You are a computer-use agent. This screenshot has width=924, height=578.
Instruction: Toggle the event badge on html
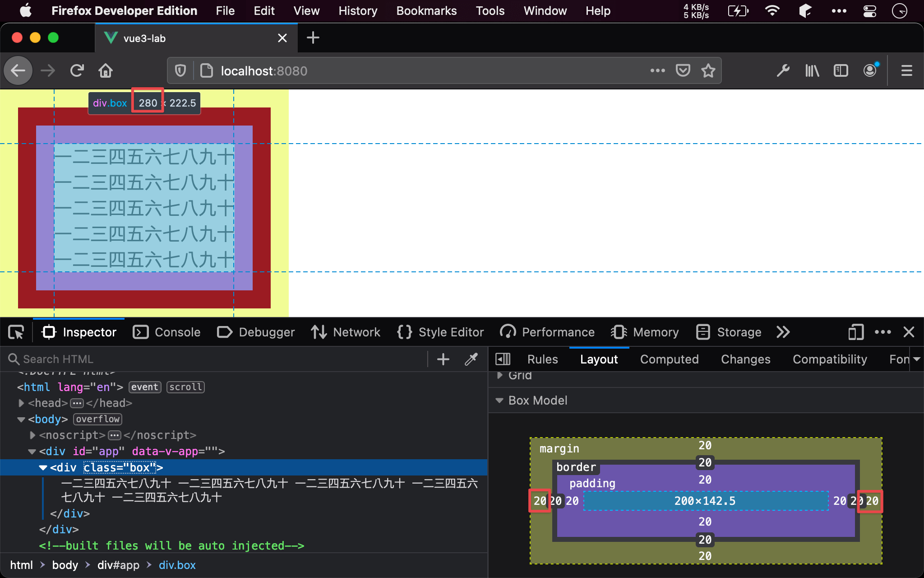145,387
